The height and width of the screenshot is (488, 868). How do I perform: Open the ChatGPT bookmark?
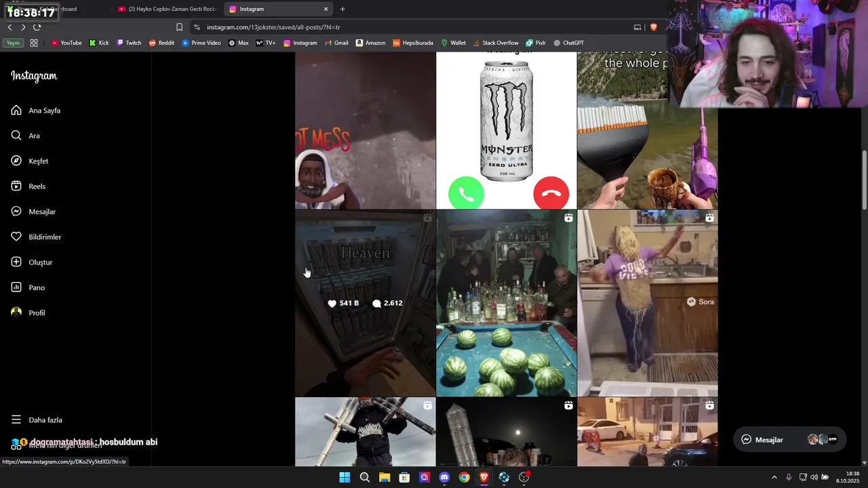(x=568, y=43)
